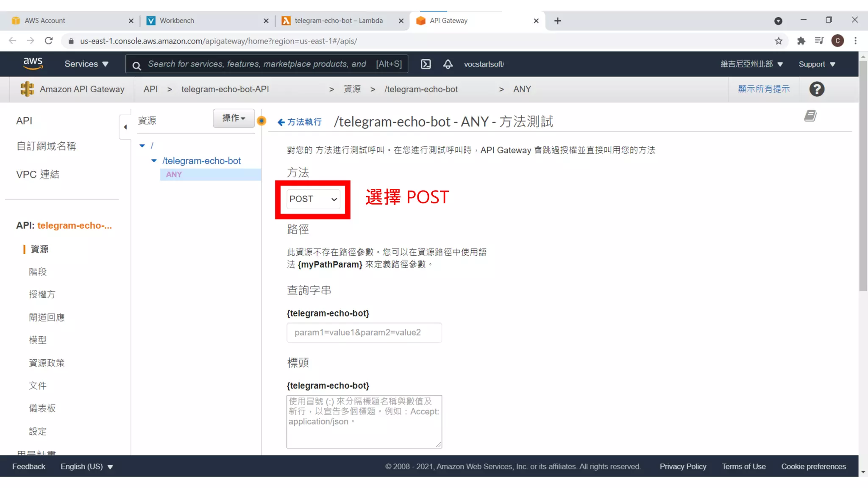This screenshot has width=868, height=488.
Task: Close the telegram-echo-bot Lambda tab
Action: (401, 21)
